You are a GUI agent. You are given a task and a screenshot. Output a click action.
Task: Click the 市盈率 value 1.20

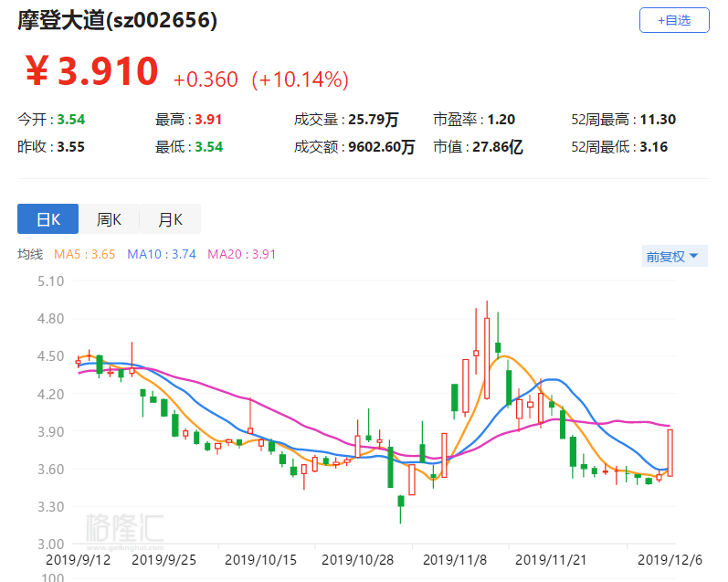pos(501,120)
